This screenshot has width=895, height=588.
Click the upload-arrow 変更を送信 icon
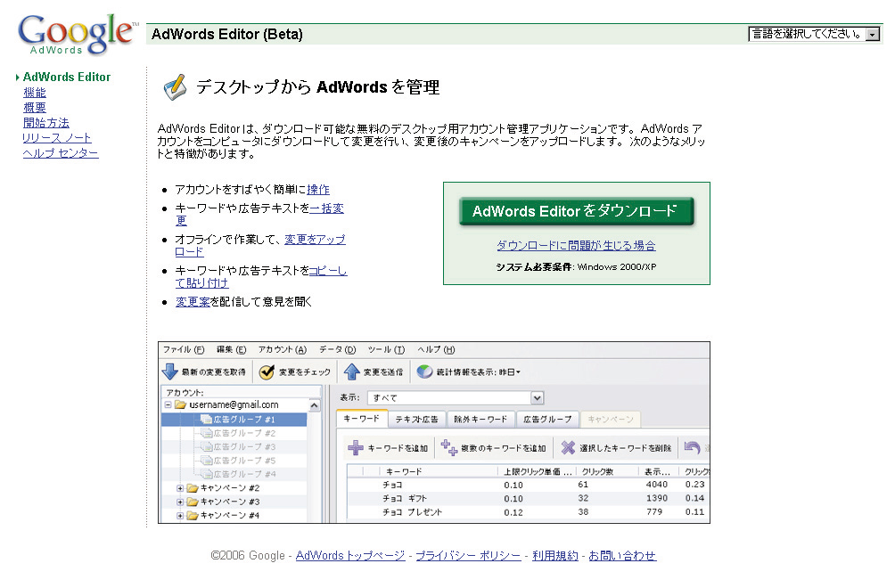point(352,372)
